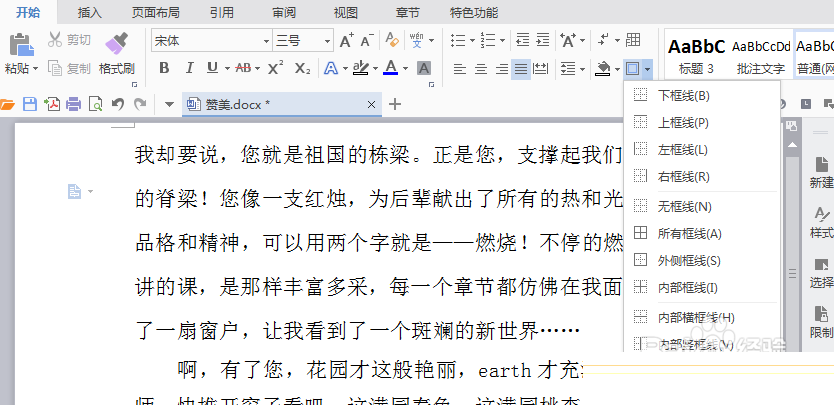
Task: Choose 无框线(N) from borders menu
Action: click(702, 206)
